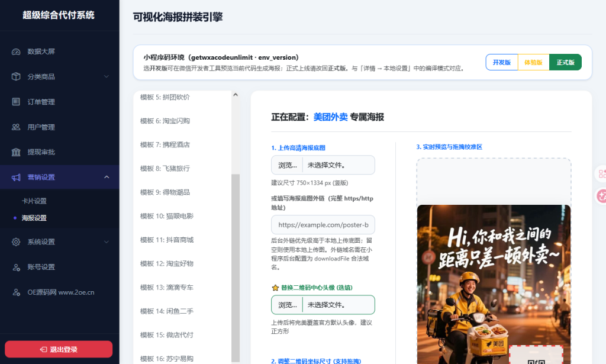
Task: Click 超级综合代付系统 sidebar title
Action: [59, 15]
